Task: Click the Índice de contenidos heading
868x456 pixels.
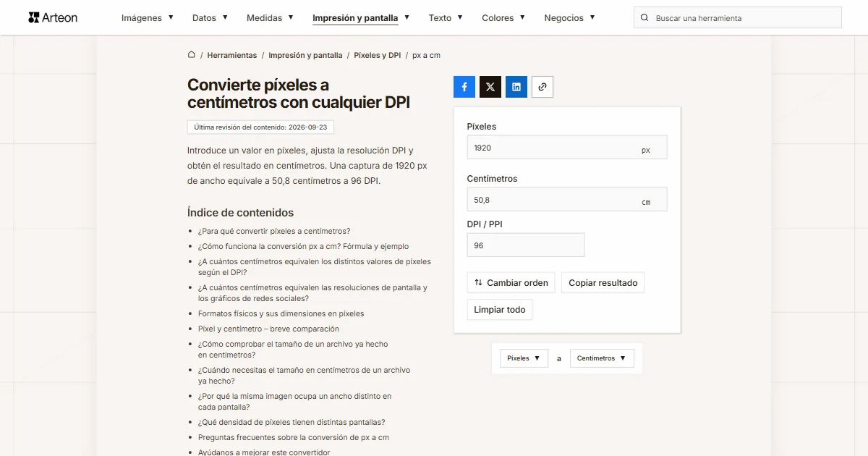Action: pos(240,213)
